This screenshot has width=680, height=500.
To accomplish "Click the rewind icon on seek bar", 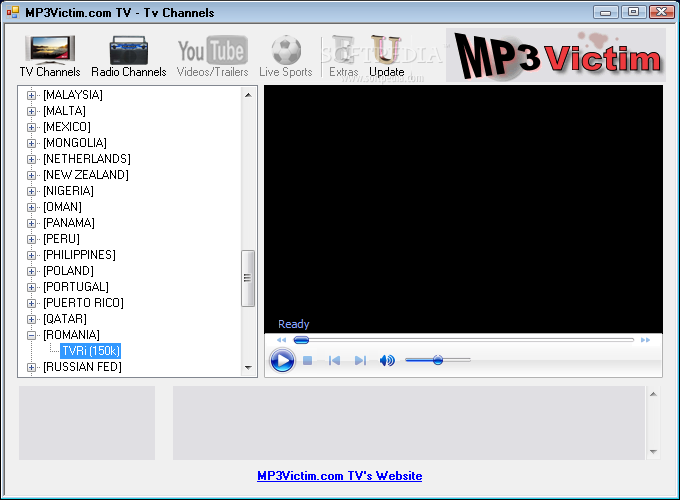I will [281, 340].
